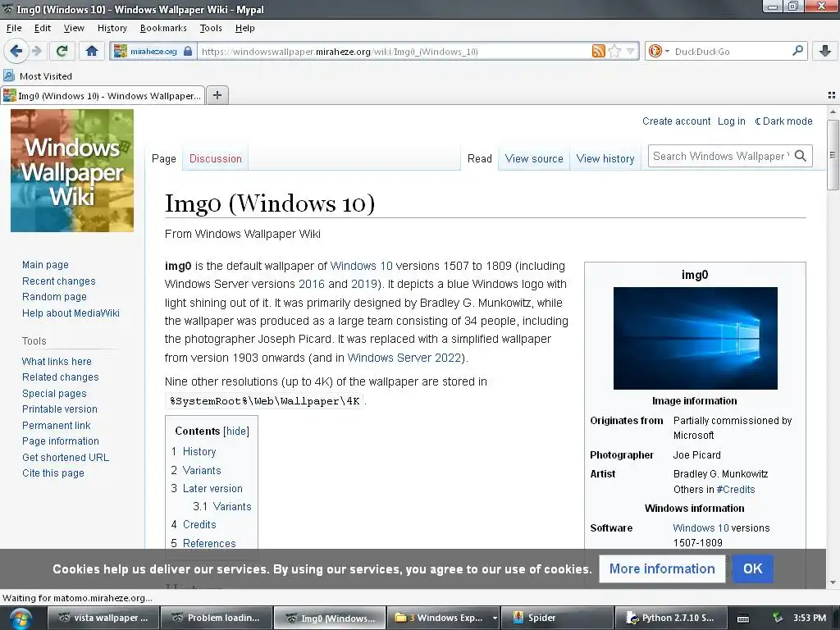Bookmark this page with the star icon
Viewport: 840px width, 630px height.
[x=614, y=51]
